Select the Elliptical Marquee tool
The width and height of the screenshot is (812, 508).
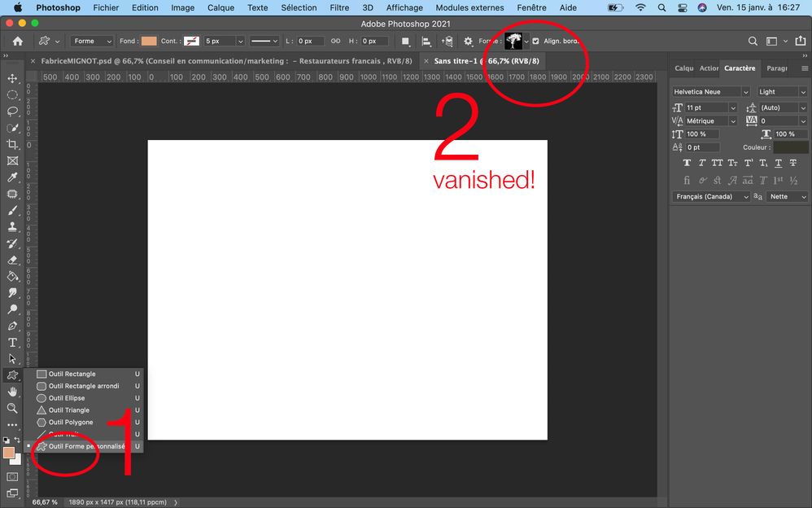coord(12,95)
